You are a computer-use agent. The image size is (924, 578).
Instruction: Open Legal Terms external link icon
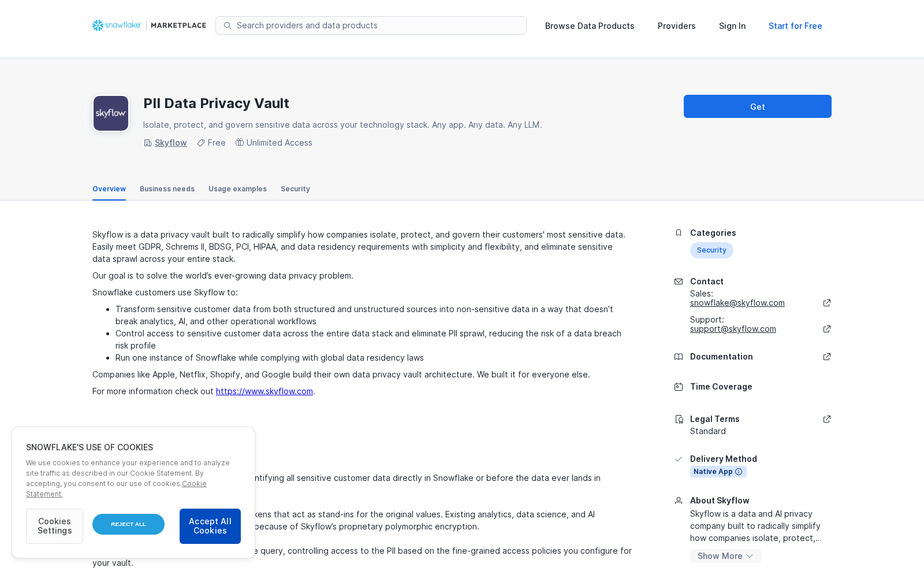[x=827, y=419]
